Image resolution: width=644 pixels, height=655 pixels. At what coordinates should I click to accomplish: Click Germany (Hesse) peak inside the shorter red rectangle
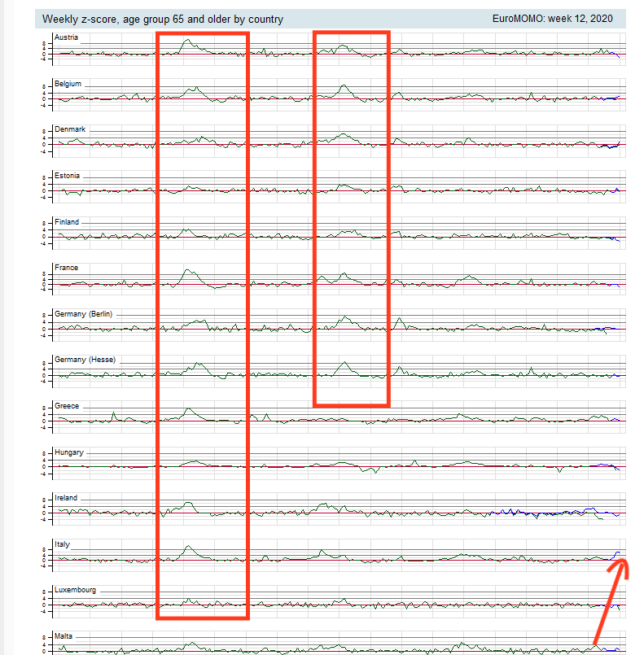(344, 363)
